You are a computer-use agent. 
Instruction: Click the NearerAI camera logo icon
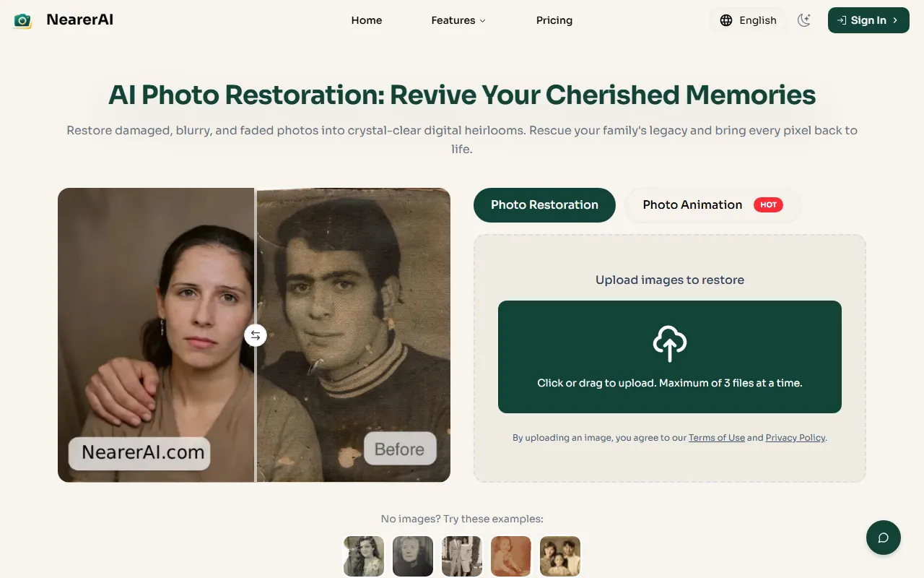coord(23,20)
